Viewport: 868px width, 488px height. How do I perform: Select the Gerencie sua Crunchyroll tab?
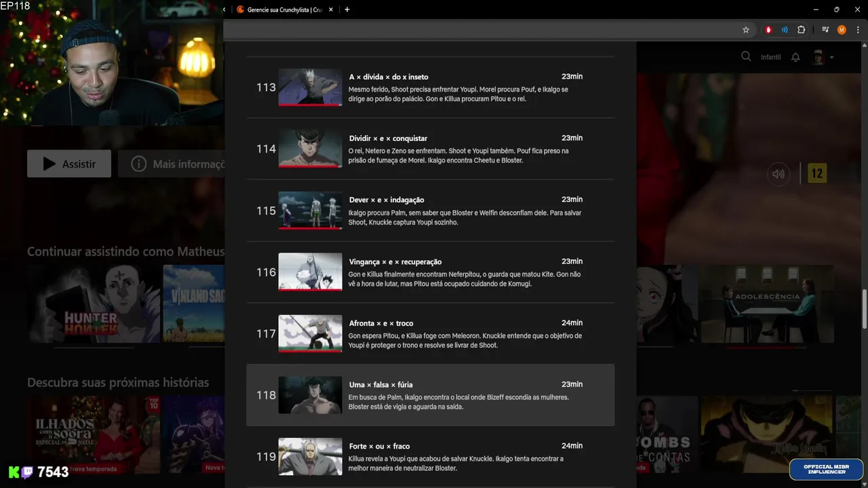tap(285, 9)
